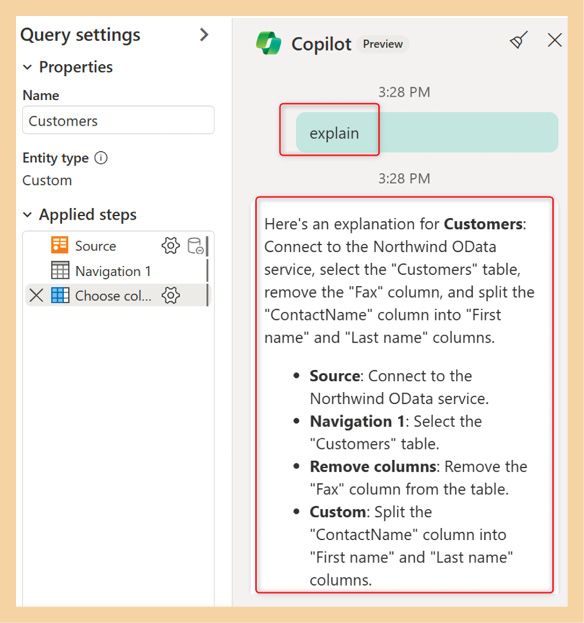Click the 'Copilot' title text
The image size is (584, 623).
pyautogui.click(x=321, y=44)
